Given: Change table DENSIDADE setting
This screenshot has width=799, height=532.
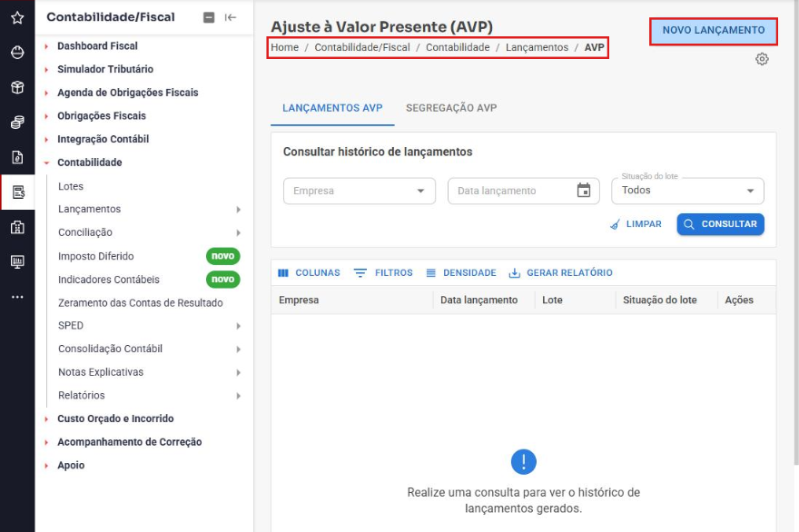Looking at the screenshot, I should coord(460,272).
